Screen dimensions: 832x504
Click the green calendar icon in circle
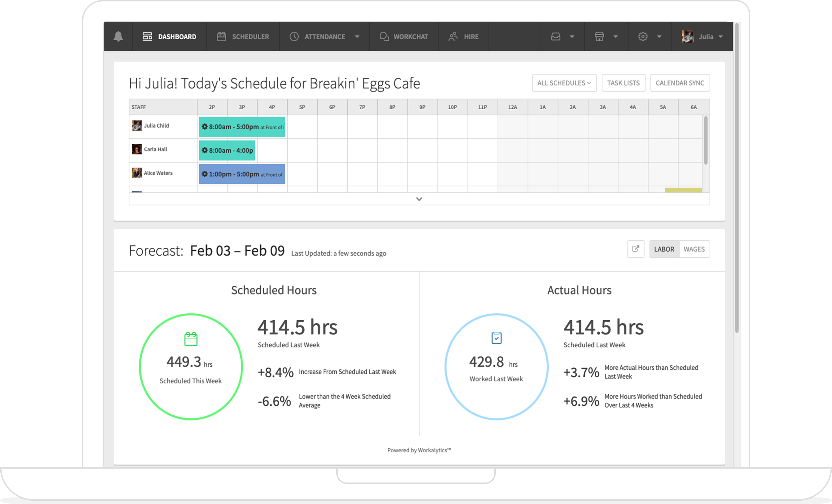click(x=191, y=339)
